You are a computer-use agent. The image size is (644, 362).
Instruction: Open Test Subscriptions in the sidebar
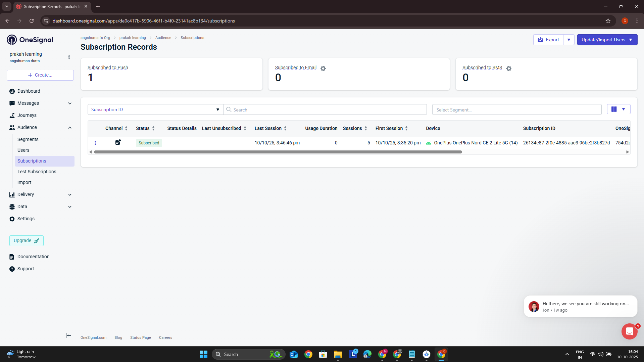(37, 172)
